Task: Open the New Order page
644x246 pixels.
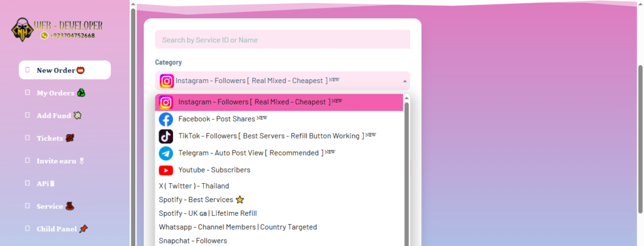Action: [65, 70]
